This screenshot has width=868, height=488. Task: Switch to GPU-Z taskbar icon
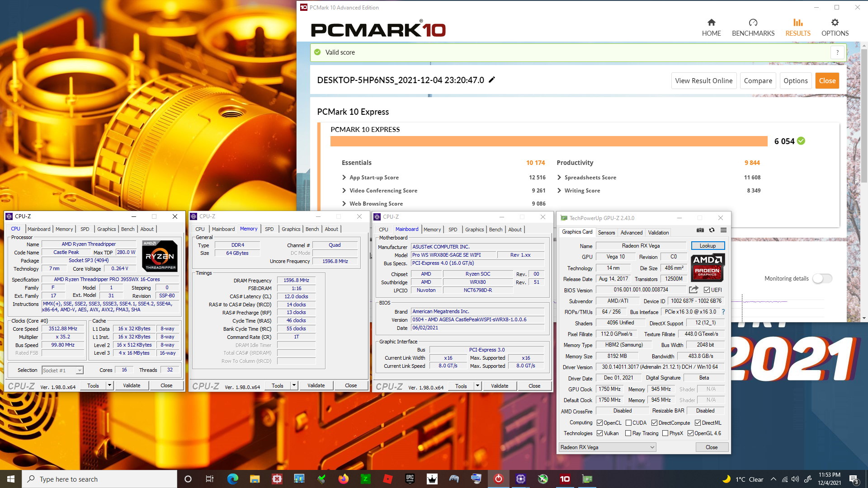pos(587,479)
